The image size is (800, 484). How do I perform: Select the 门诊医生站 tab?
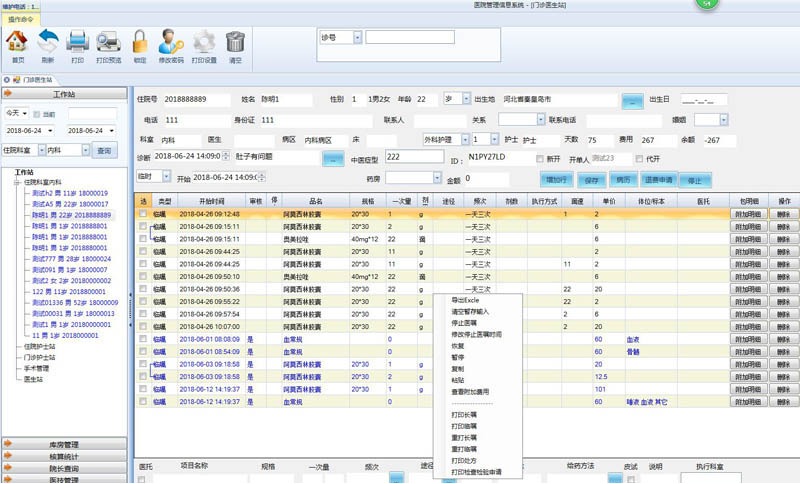38,80
